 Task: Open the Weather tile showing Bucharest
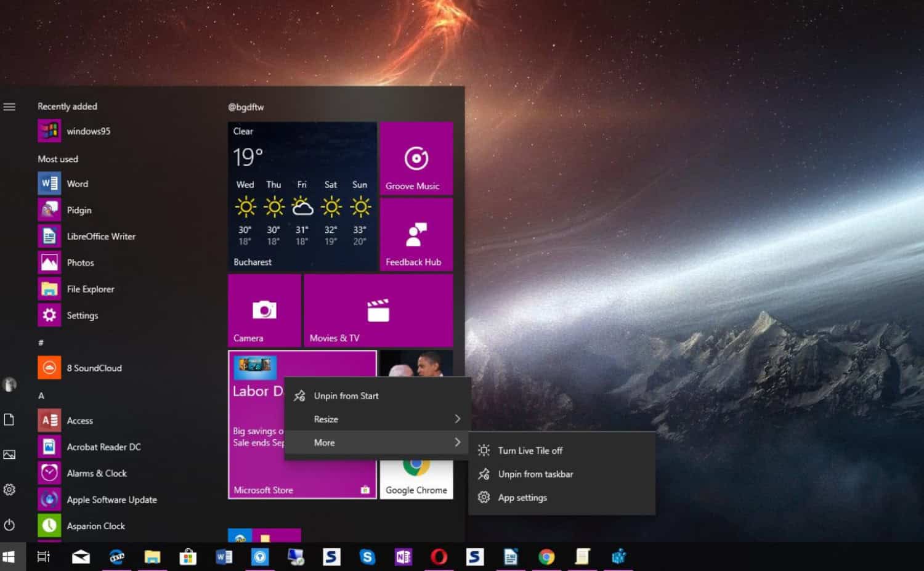(x=302, y=196)
